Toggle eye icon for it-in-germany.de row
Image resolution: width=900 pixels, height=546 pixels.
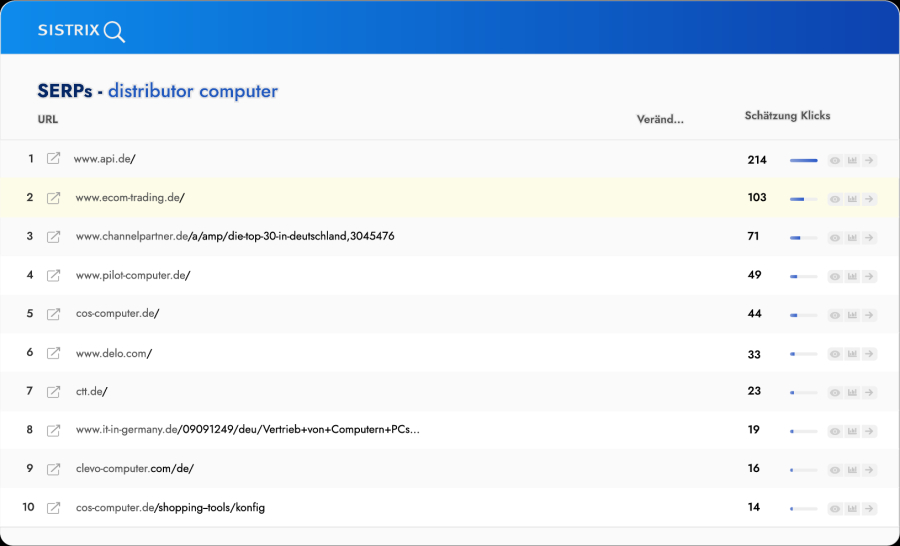(x=835, y=431)
